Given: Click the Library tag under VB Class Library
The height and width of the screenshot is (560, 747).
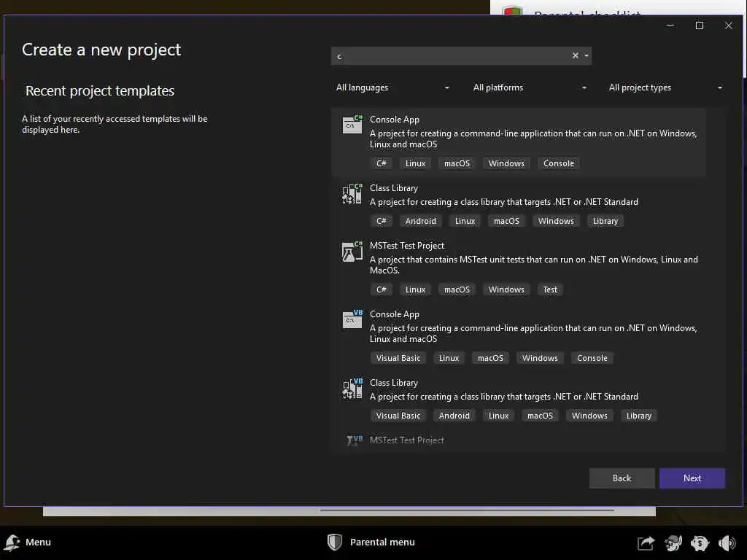Looking at the screenshot, I should 638,416.
